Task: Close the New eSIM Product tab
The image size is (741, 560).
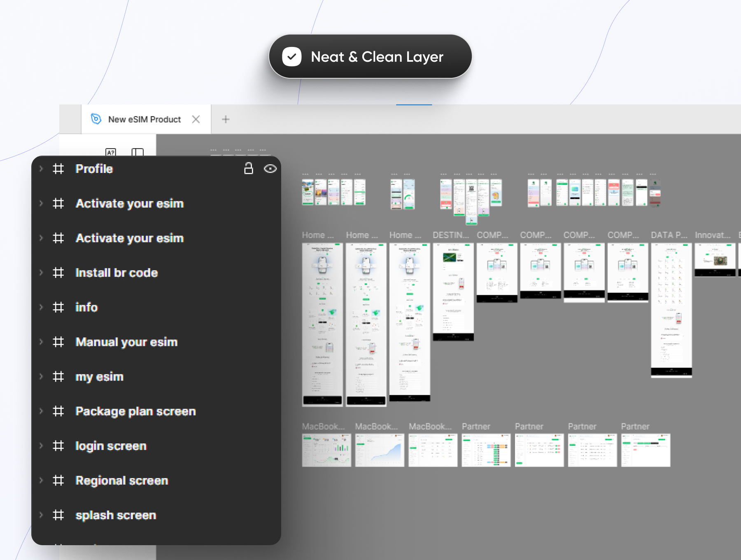Action: coord(196,119)
